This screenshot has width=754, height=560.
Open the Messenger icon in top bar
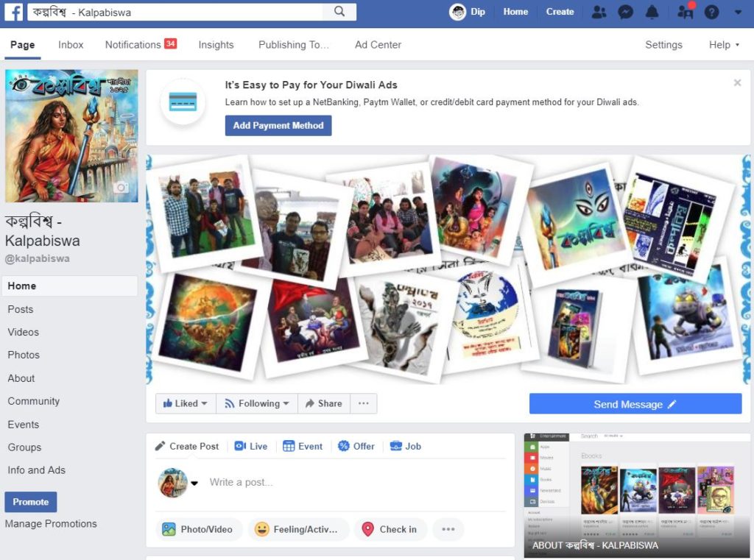tap(625, 12)
